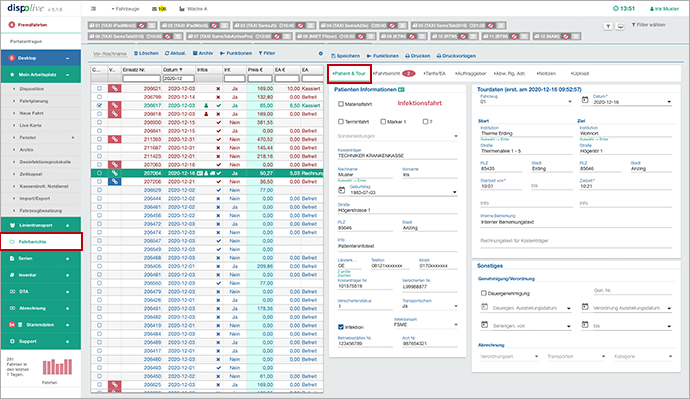The height and width of the screenshot is (399, 690).
Task: Open the Infektionsart dropdown showing FSME
Action: coord(426,325)
